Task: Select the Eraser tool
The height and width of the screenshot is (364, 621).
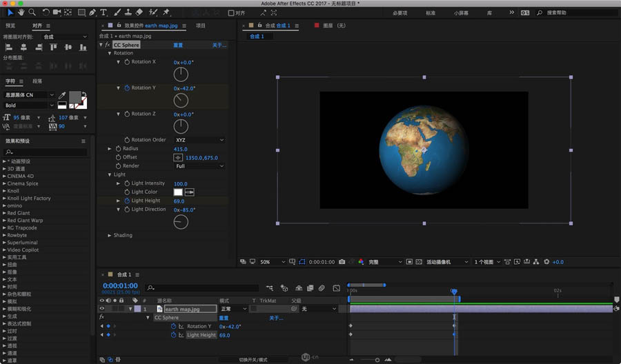Action: tap(139, 12)
